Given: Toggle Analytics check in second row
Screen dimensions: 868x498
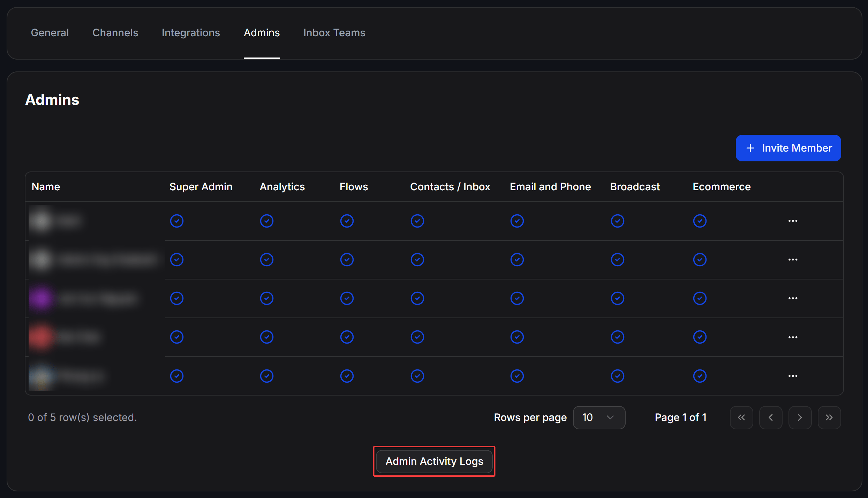Looking at the screenshot, I should pos(267,260).
